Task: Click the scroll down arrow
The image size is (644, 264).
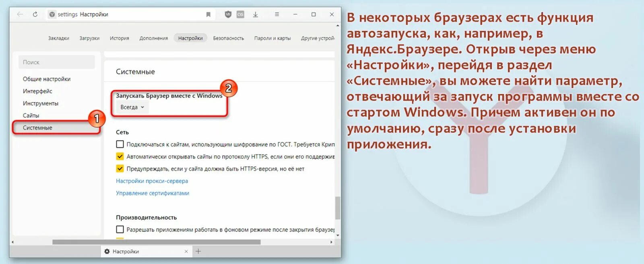Action: click(338, 235)
